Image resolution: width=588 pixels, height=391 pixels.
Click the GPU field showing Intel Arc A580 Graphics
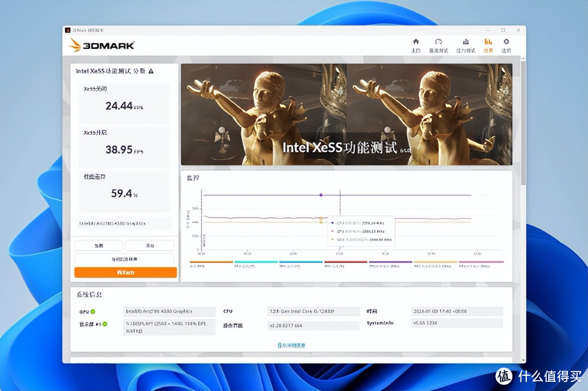pos(169,312)
